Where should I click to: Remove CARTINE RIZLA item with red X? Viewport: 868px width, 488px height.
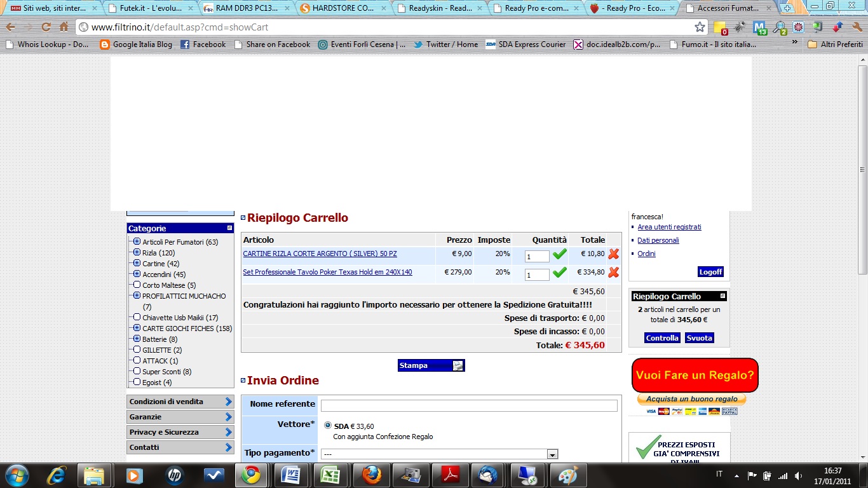click(613, 254)
